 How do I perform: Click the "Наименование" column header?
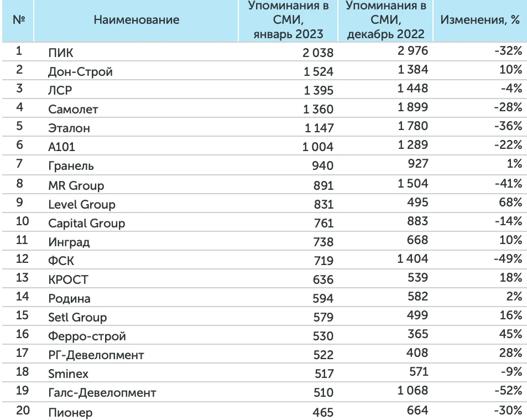(x=136, y=20)
